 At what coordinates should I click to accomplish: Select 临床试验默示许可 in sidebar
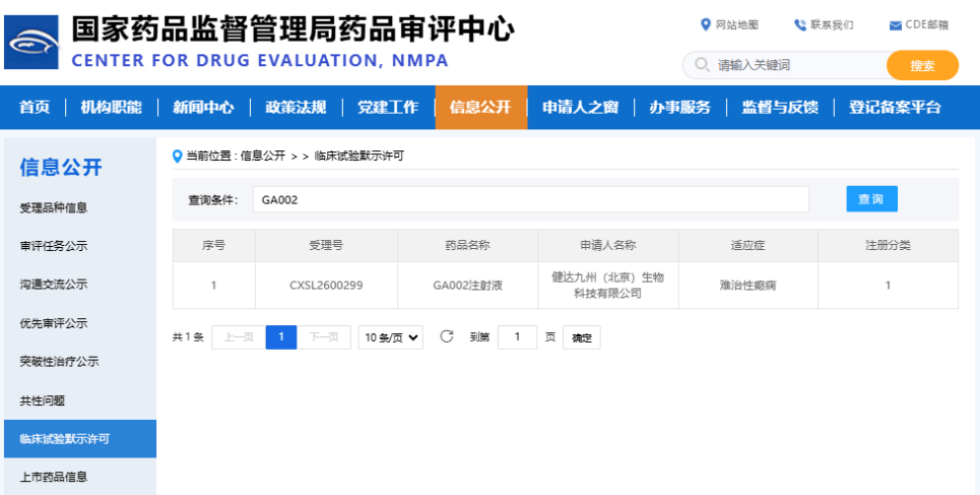click(80, 439)
